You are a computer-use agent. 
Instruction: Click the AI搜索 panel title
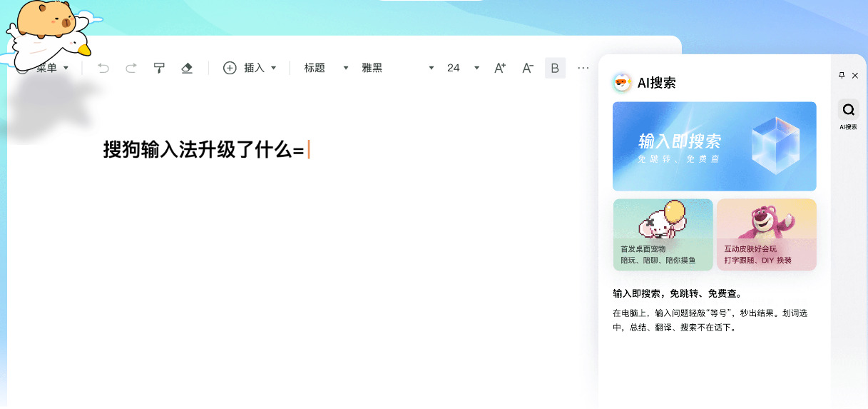click(x=656, y=83)
